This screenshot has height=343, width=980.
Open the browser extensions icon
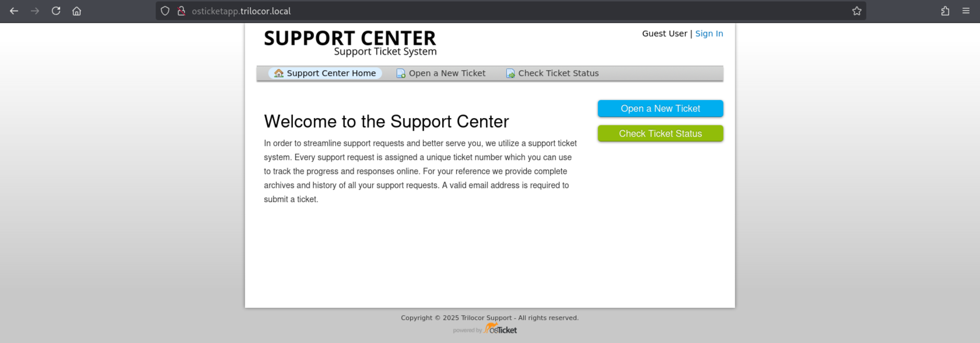point(945,11)
